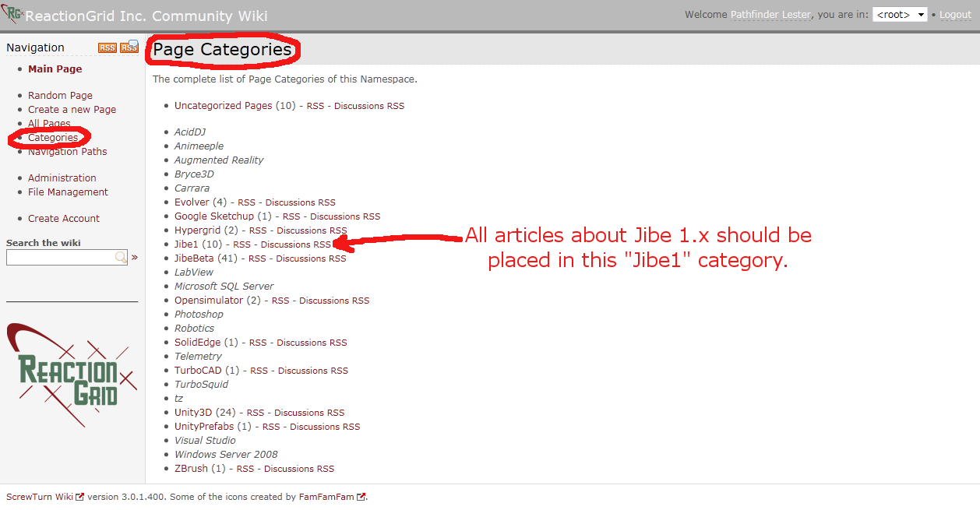The height and width of the screenshot is (510, 980).
Task: Go to Categories in the navigation menu
Action: (x=53, y=138)
